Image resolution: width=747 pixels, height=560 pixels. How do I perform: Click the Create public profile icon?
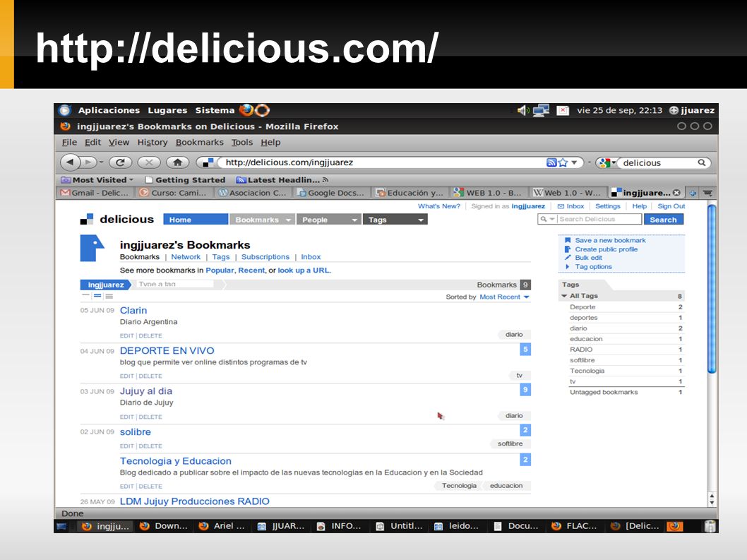[568, 249]
